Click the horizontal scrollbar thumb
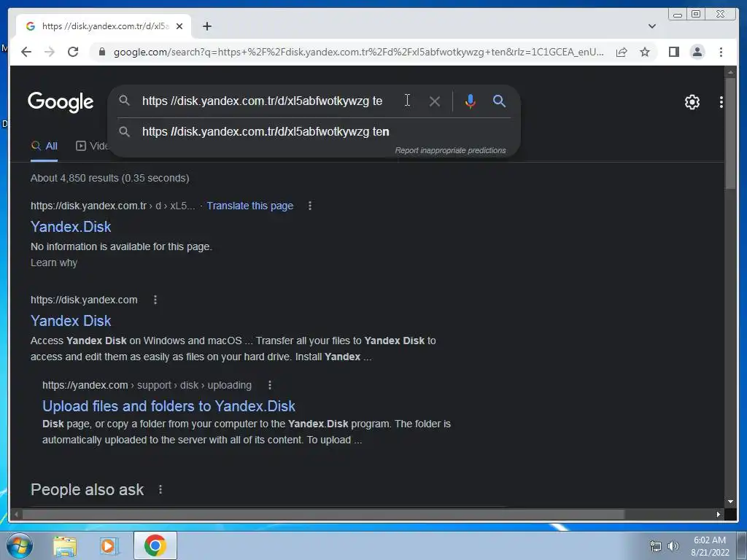Screen dimensions: 747x560 pyautogui.click(x=323, y=514)
